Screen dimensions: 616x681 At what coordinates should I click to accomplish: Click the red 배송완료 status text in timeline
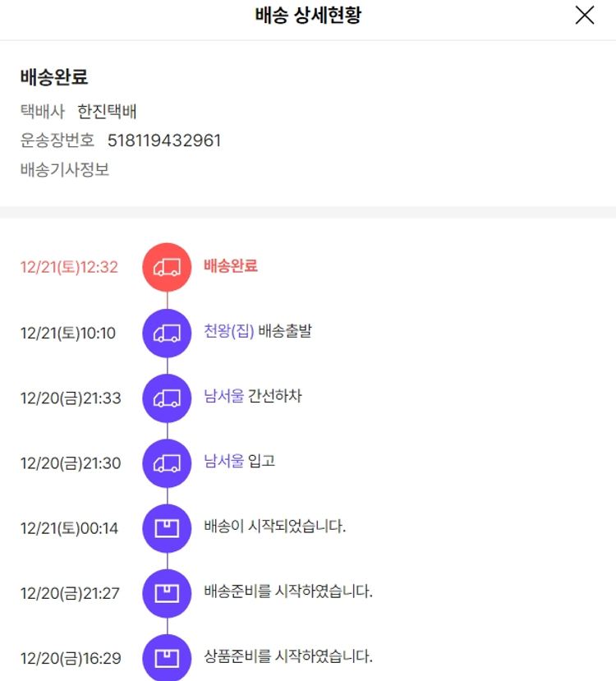(x=231, y=266)
